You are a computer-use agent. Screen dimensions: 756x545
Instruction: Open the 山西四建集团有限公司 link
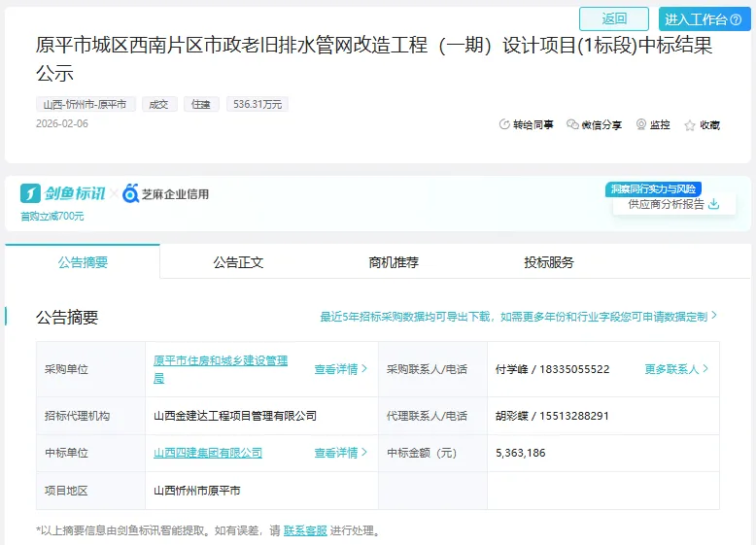tap(208, 453)
